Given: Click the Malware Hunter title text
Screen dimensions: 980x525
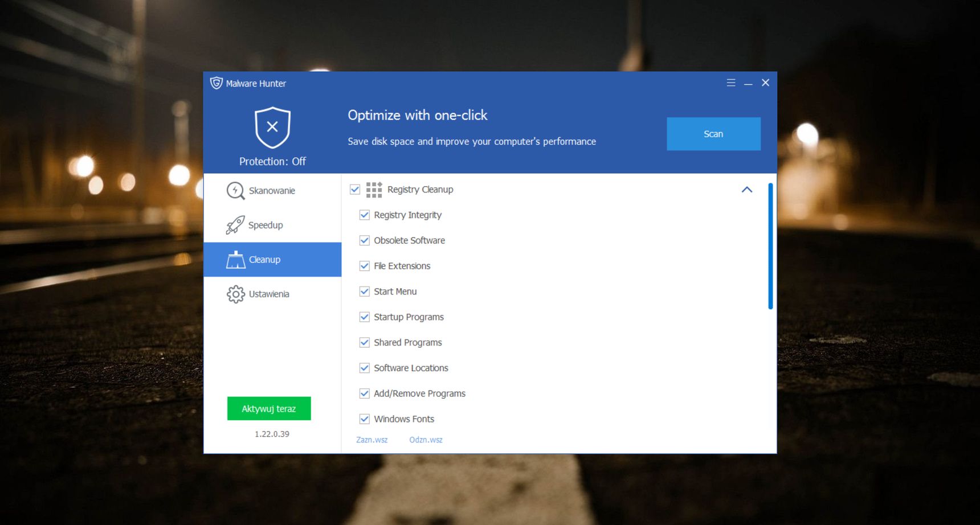Looking at the screenshot, I should pyautogui.click(x=256, y=84).
